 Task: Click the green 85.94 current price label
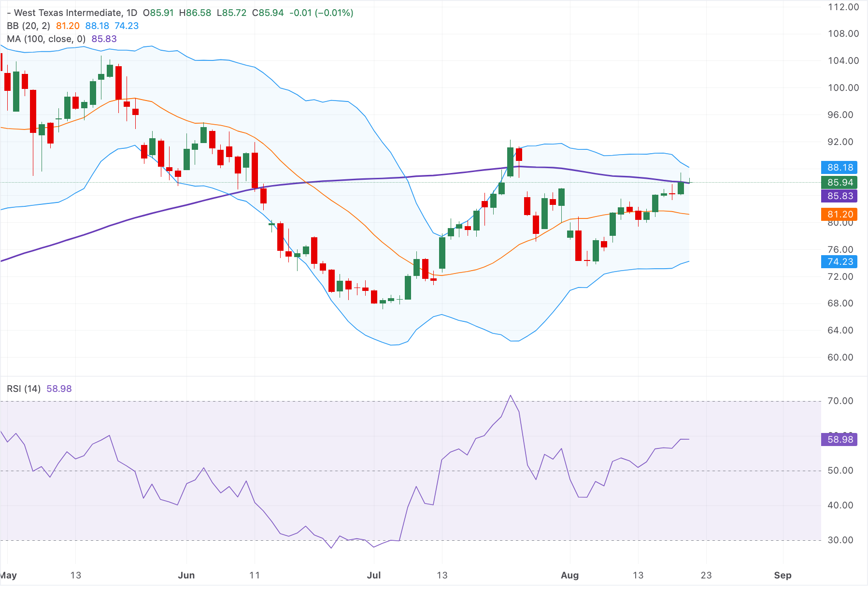(x=840, y=183)
